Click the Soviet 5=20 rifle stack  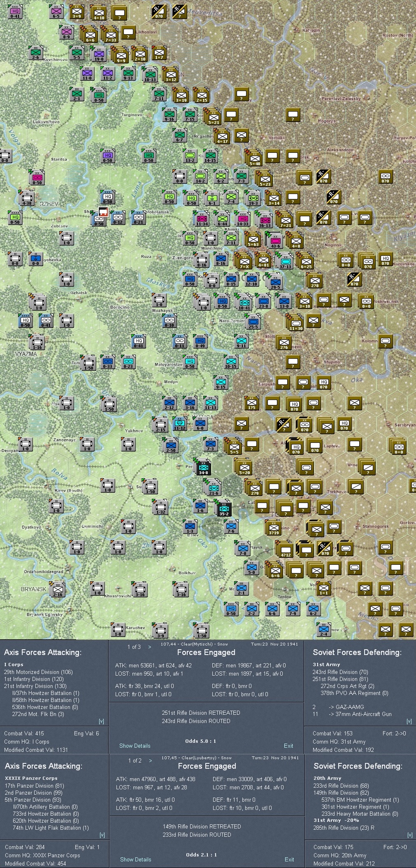[244, 467]
